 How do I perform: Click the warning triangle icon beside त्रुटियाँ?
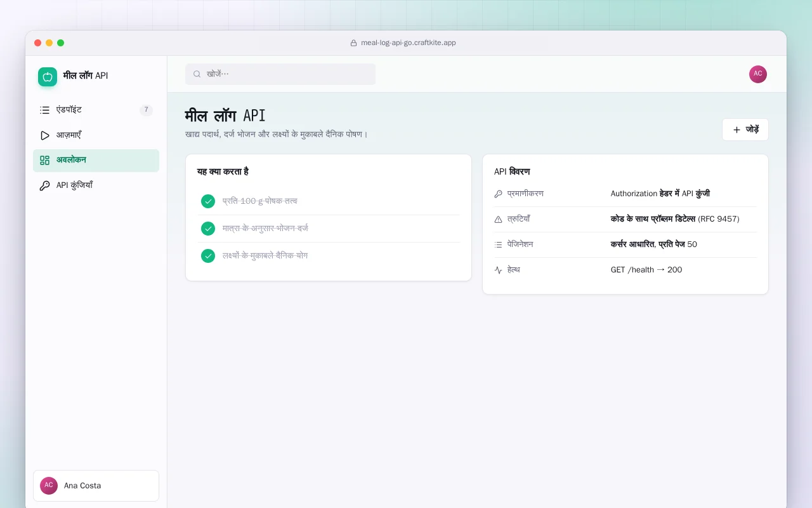498,219
